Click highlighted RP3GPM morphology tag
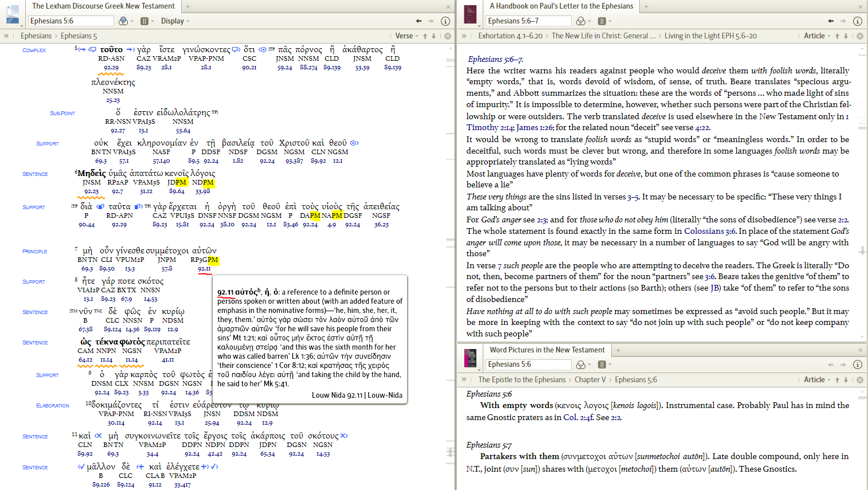Image resolution: width=868 pixels, height=490 pixels. point(204,260)
